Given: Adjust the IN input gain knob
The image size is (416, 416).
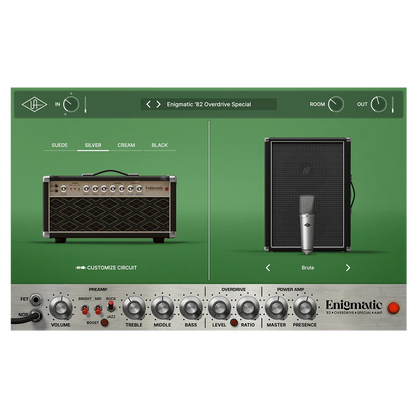Looking at the screenshot, I should (71, 104).
